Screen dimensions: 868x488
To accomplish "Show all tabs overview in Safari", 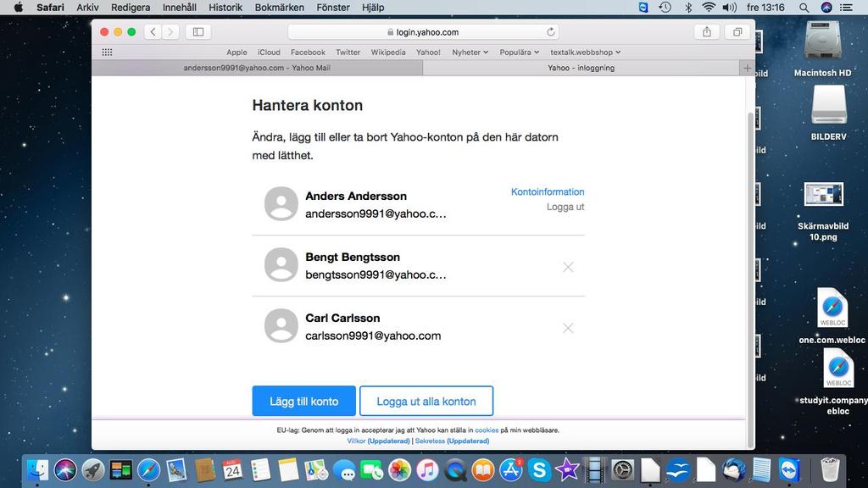I will coord(737,32).
